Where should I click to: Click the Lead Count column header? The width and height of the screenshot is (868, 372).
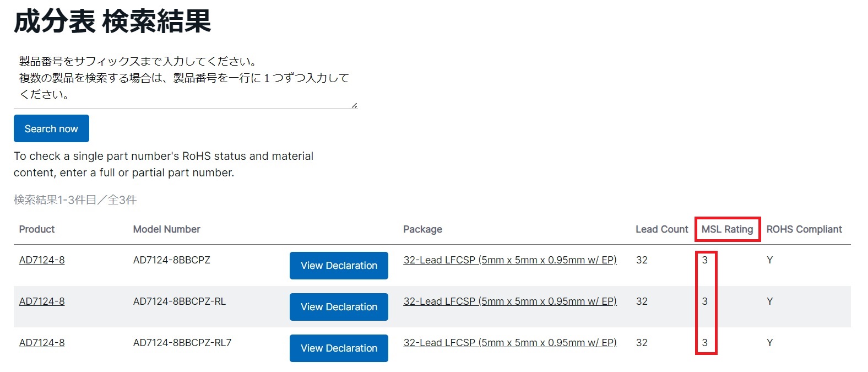[661, 229]
